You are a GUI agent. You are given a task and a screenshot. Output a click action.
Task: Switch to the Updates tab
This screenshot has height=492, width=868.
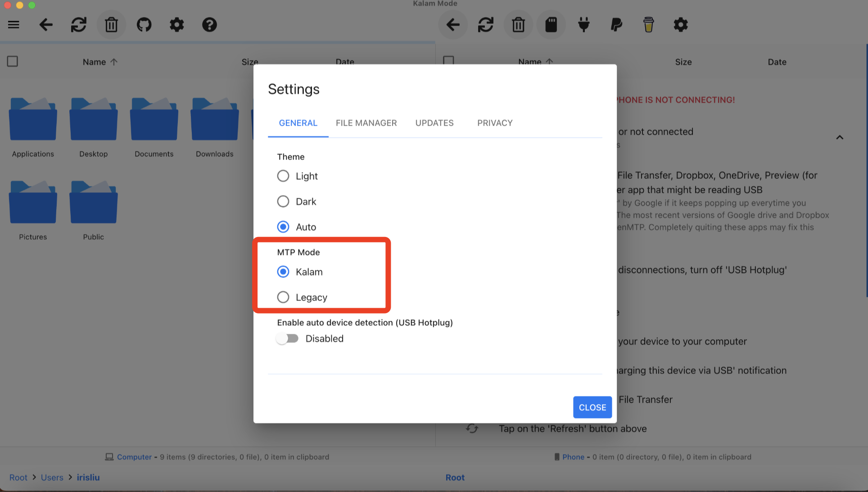[434, 123]
